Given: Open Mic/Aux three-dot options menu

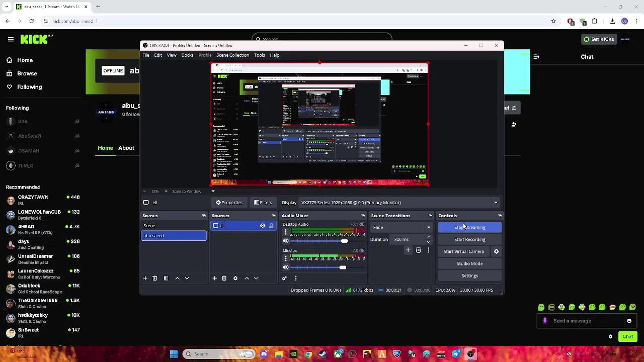Looking at the screenshot, I should [x=286, y=258].
